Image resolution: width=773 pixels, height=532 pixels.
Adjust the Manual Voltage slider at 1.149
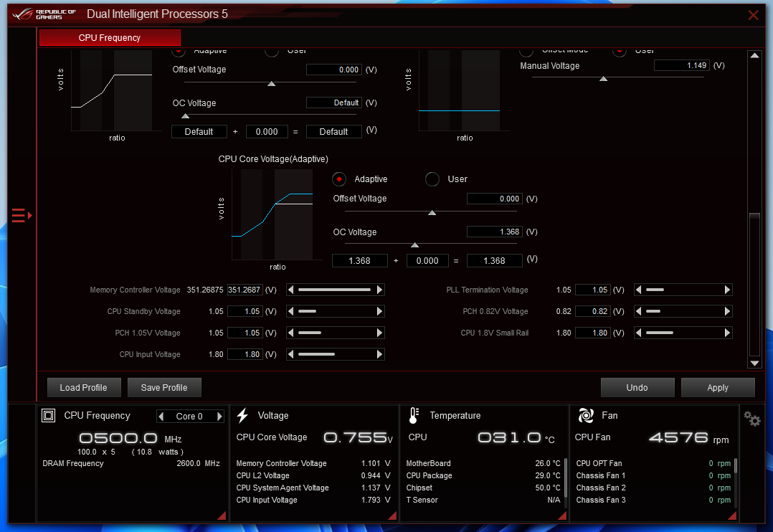click(604, 79)
